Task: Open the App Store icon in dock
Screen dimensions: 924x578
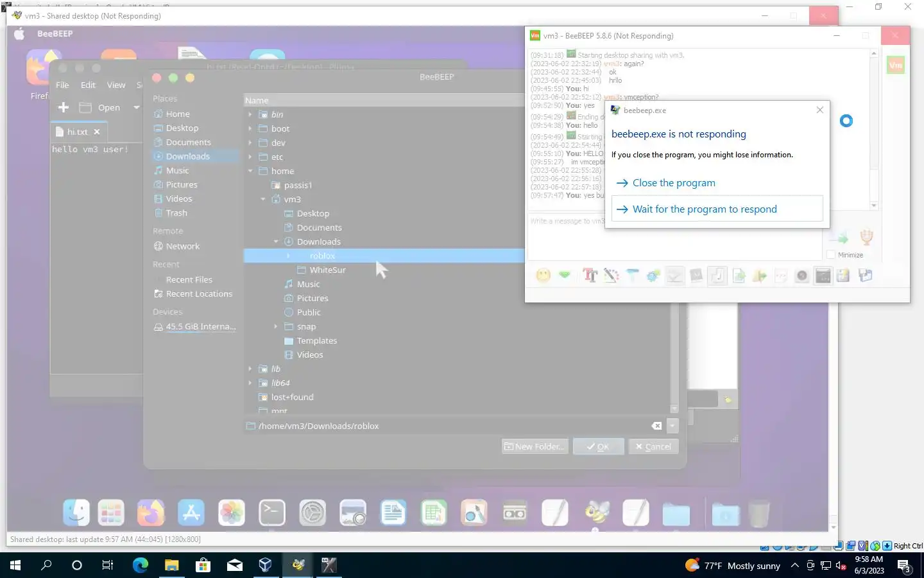Action: (191, 512)
